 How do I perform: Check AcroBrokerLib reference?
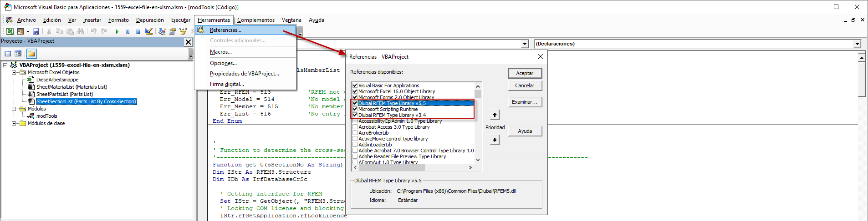click(x=355, y=133)
